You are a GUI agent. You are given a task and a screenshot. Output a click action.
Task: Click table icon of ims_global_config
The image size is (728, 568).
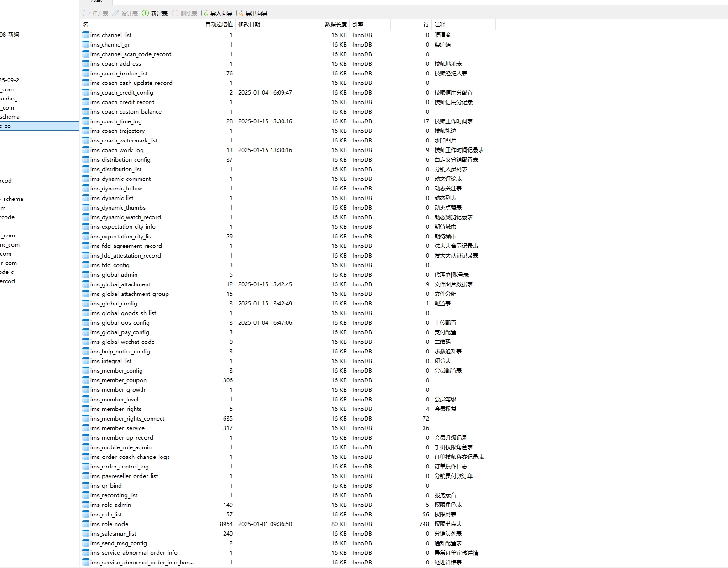(86, 303)
